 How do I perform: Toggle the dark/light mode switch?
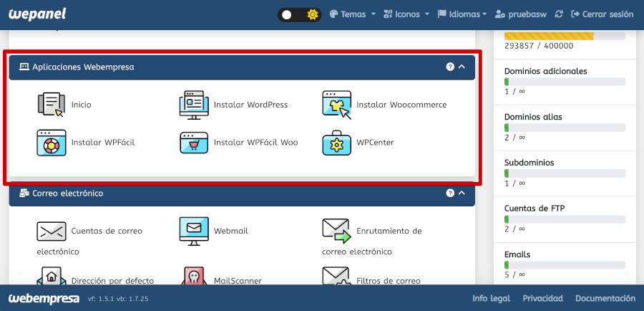[x=299, y=15]
